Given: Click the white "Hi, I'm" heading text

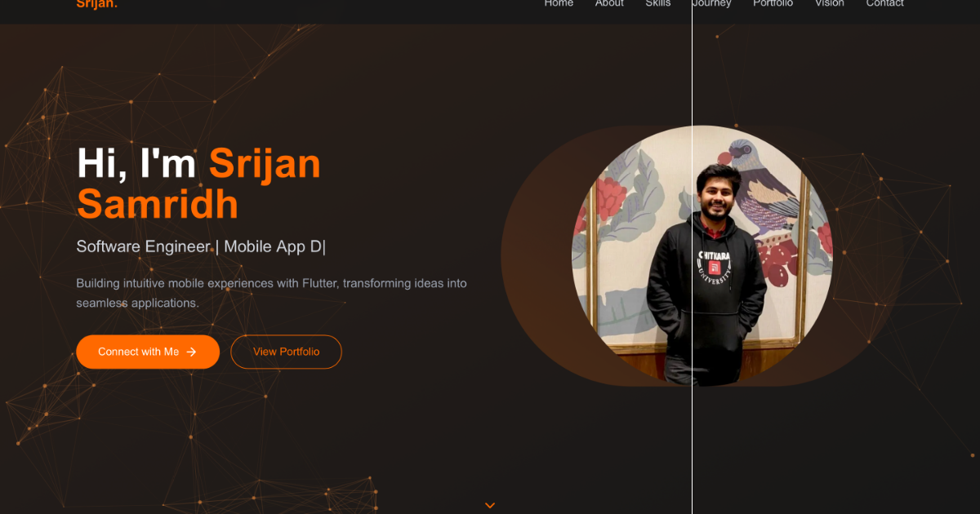Looking at the screenshot, I should pos(136,163).
